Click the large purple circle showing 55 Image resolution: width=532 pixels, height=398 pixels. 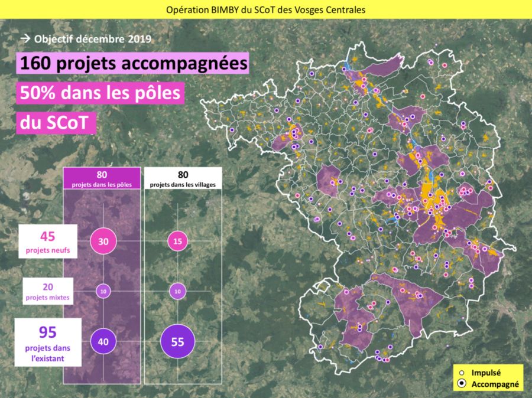point(177,341)
